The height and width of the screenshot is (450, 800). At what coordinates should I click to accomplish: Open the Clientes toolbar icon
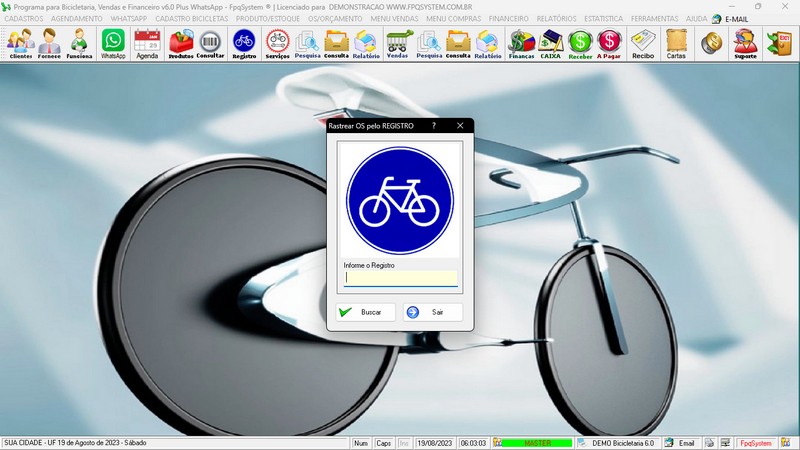pos(20,44)
